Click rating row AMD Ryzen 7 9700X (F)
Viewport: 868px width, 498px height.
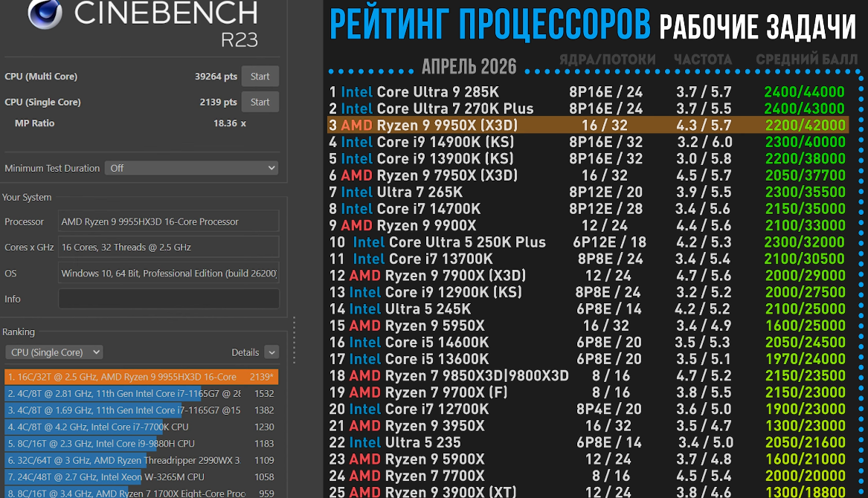tap(588, 392)
